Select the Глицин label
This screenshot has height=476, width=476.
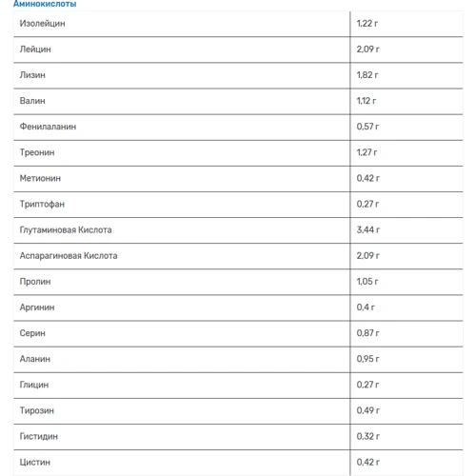(34, 385)
